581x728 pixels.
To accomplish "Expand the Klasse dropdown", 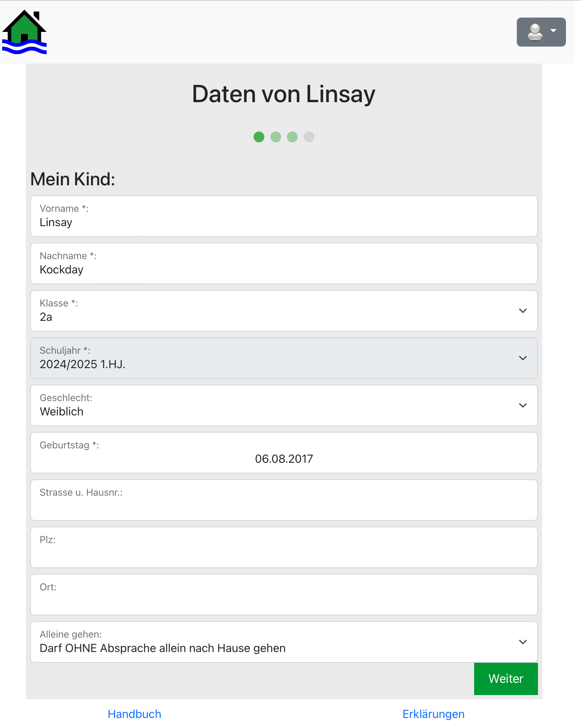I will (x=523, y=310).
